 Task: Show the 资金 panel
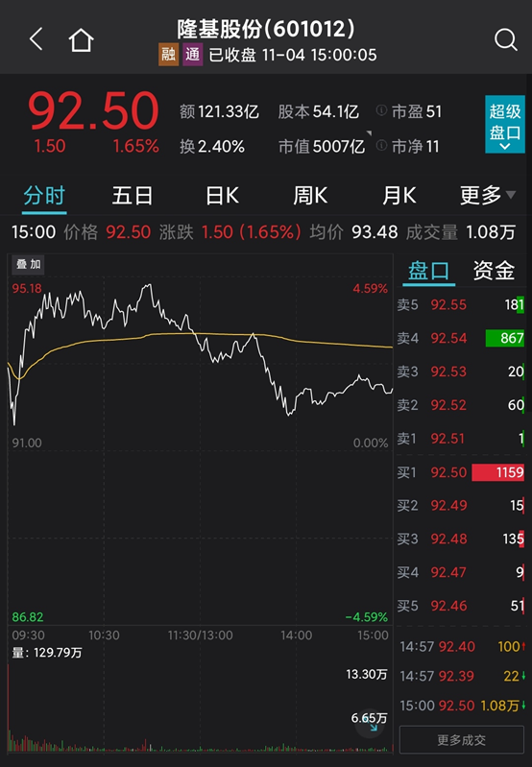pyautogui.click(x=494, y=271)
